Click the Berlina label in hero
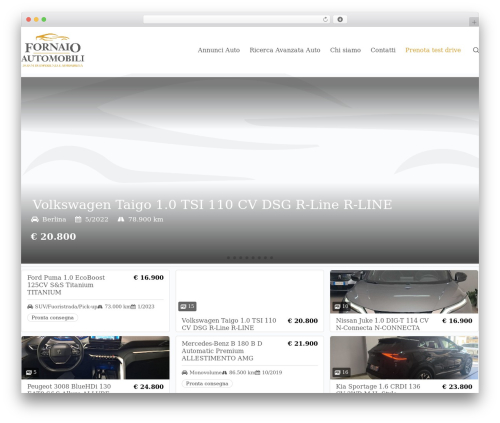The image size is (500, 423). (x=54, y=219)
